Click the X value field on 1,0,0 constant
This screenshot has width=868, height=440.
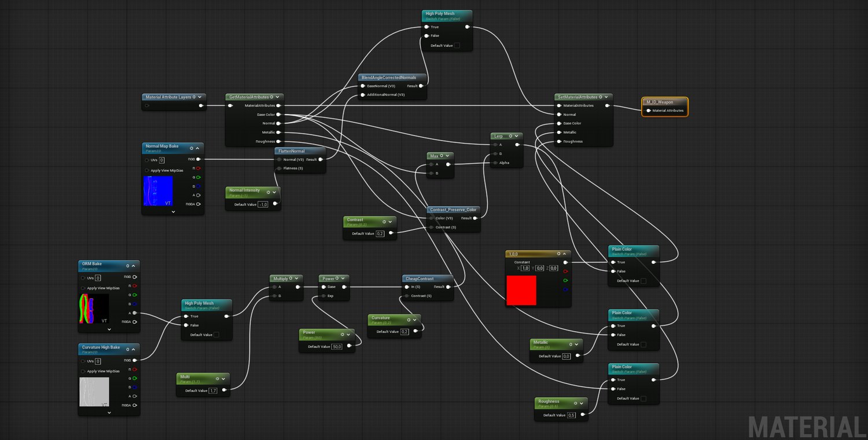tap(525, 268)
